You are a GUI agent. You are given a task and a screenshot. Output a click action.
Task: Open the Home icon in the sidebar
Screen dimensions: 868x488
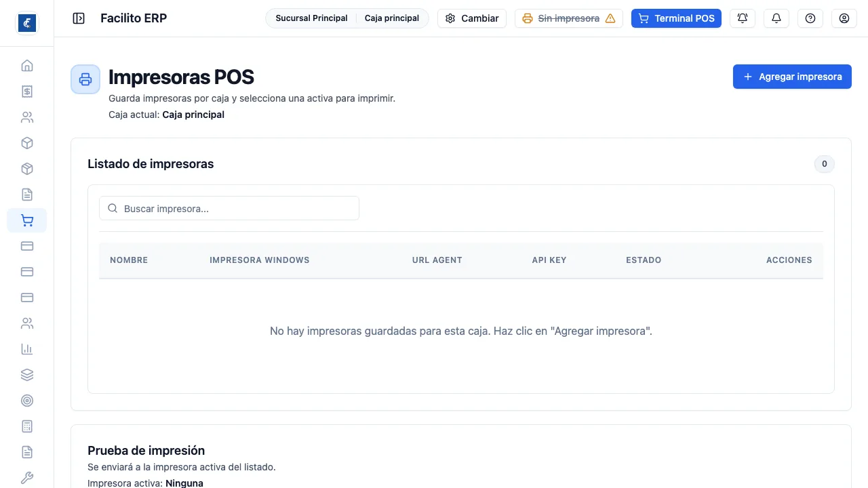pos(27,66)
